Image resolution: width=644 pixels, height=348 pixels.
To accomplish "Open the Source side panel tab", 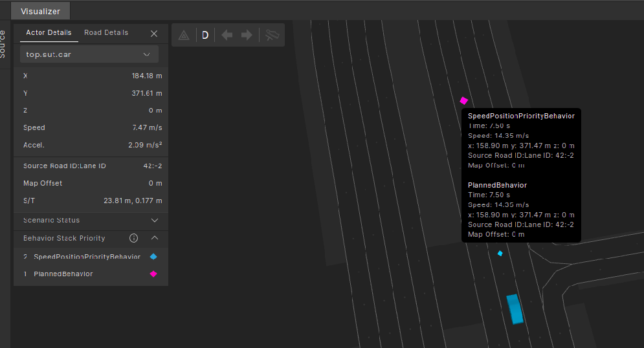I will tap(4, 44).
